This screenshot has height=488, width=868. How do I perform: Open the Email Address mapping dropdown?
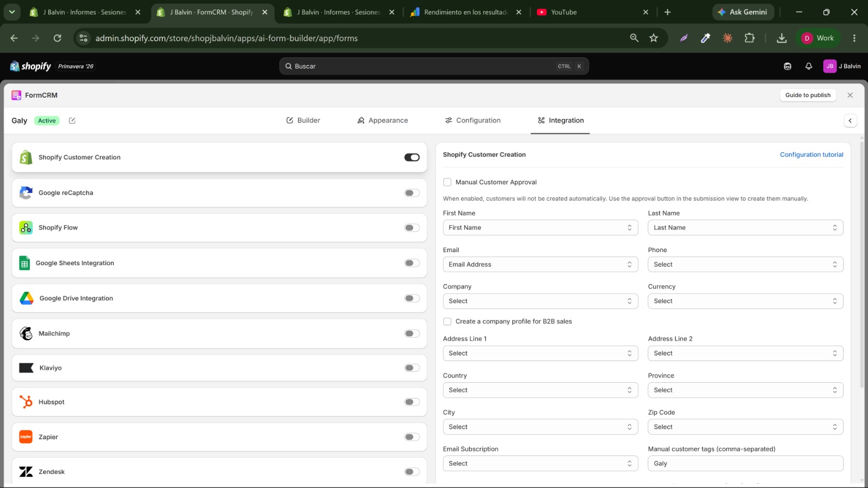pyautogui.click(x=540, y=265)
